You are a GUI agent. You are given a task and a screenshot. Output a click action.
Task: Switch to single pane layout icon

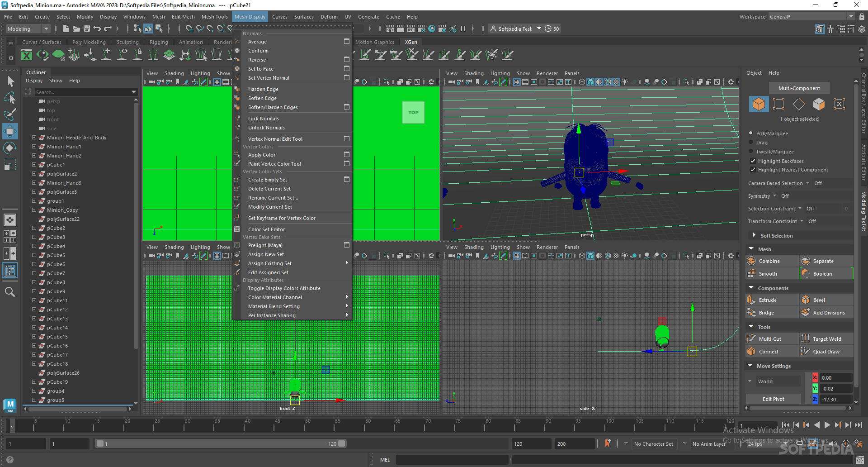(x=10, y=220)
